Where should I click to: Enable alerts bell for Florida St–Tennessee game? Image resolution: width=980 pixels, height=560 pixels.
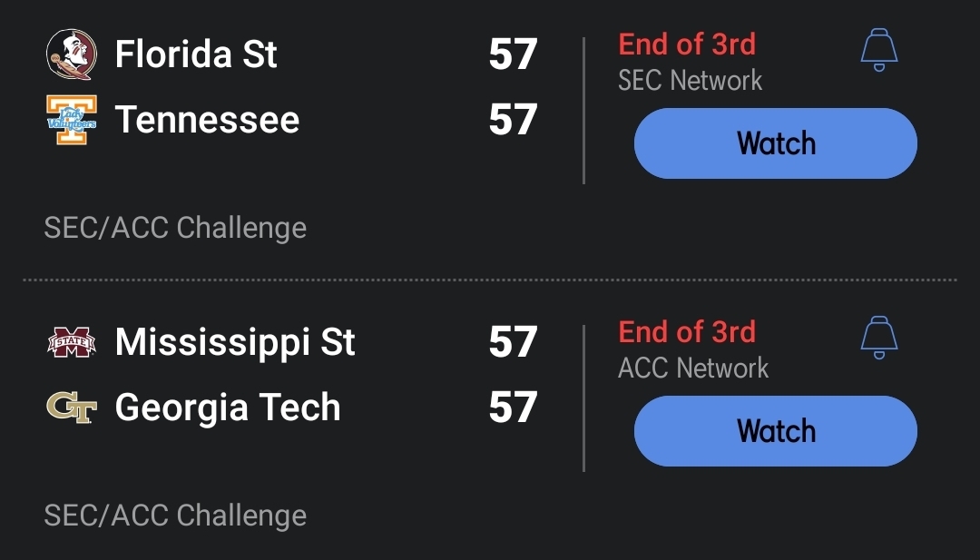click(878, 50)
